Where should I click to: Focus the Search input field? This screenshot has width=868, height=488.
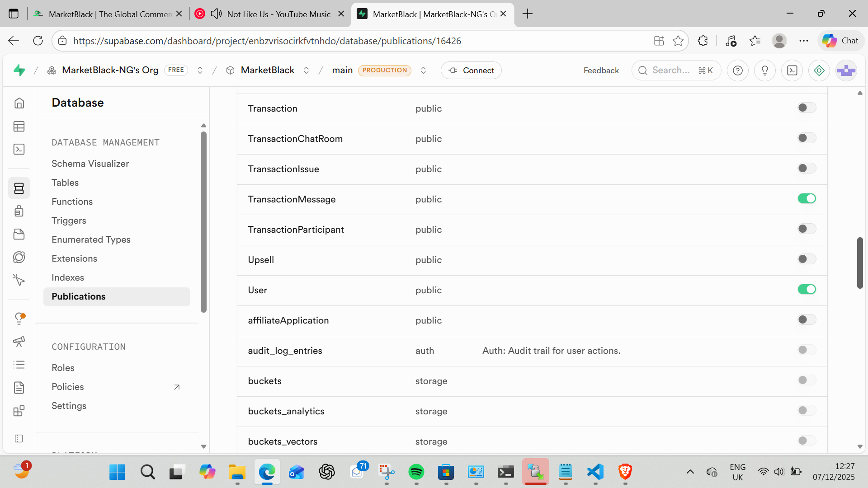671,70
